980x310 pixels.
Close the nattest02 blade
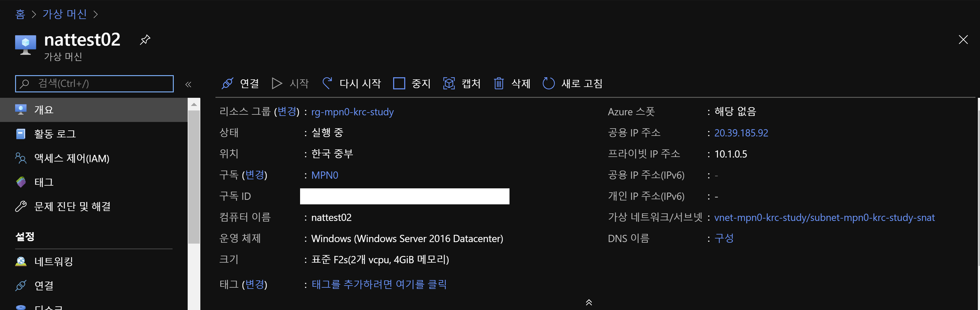point(963,40)
